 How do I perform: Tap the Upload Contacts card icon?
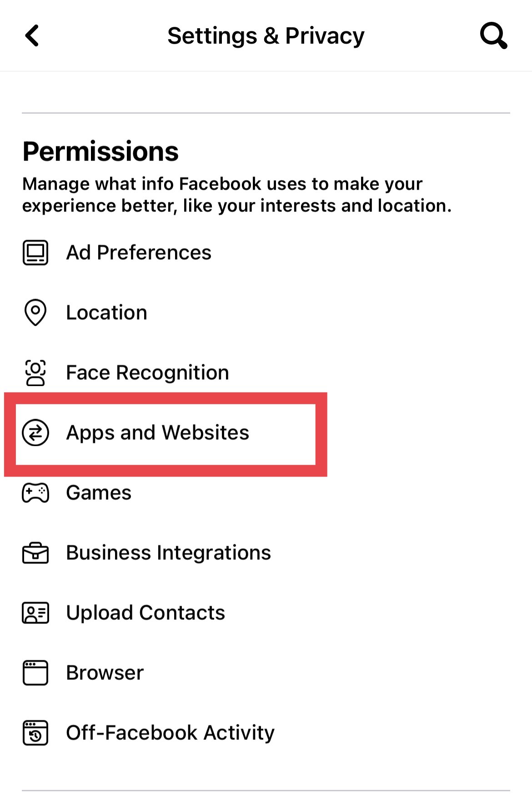(35, 613)
